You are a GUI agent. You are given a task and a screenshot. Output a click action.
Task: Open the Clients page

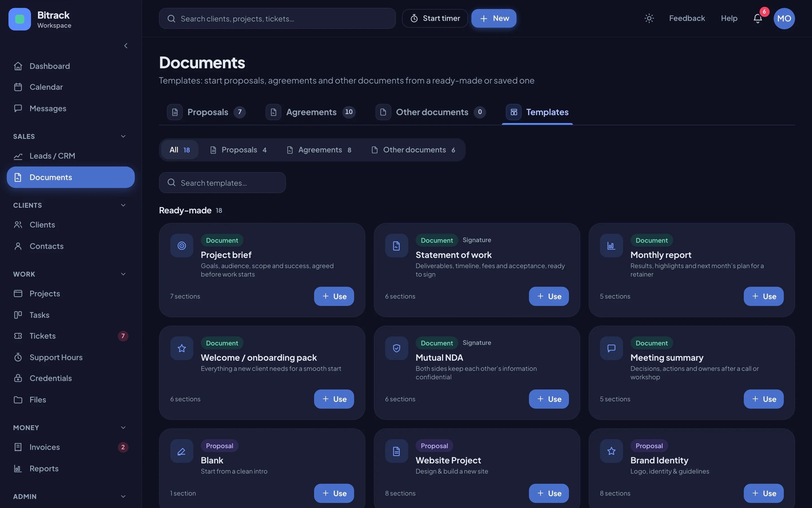pos(70,225)
